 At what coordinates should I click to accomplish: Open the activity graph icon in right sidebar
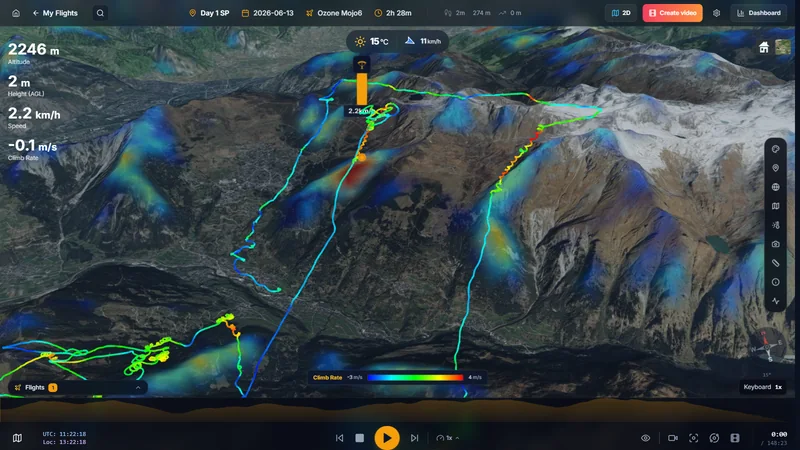point(776,301)
